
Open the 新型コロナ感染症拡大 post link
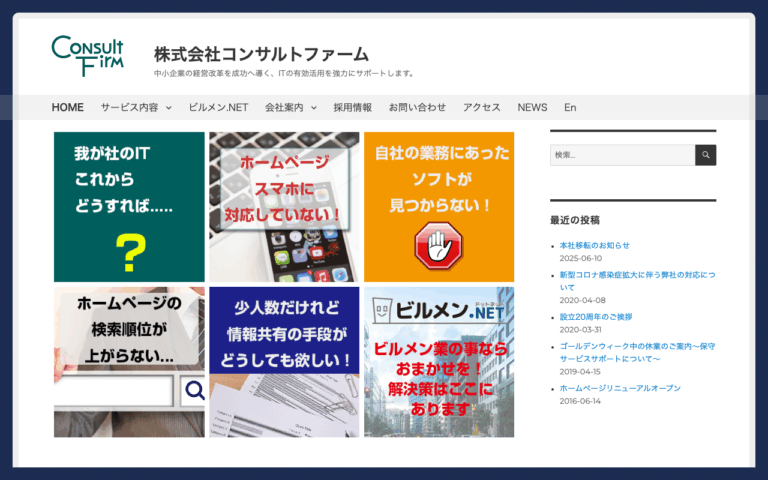coord(637,281)
